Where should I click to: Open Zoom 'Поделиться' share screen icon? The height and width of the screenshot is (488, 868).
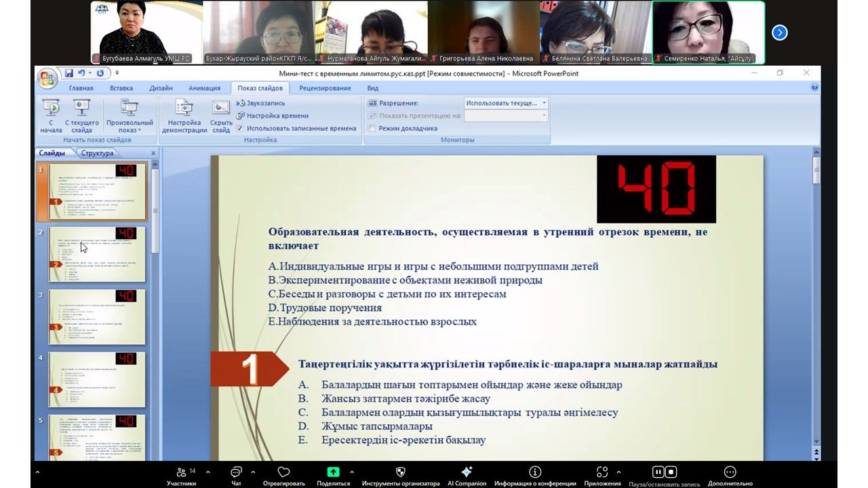tap(333, 472)
